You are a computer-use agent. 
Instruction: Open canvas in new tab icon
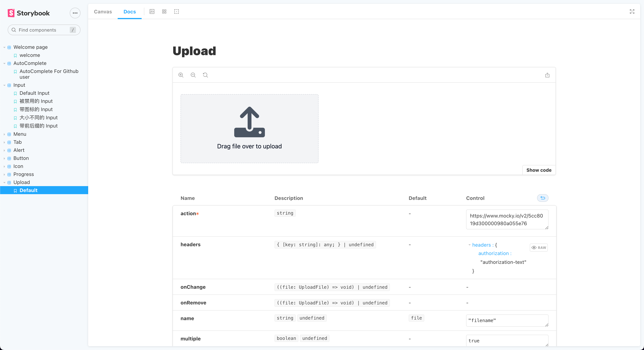tap(547, 75)
